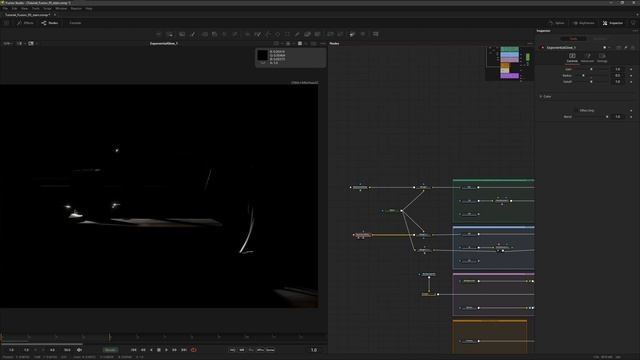Go to first frame with transport control
This screenshot has width=640, height=360.
pyautogui.click(x=133, y=350)
